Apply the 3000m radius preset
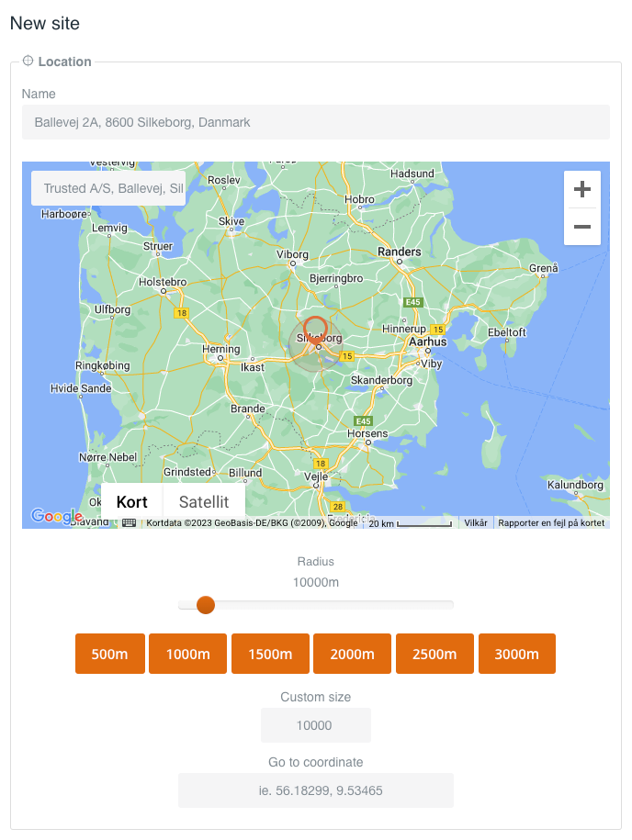Image resolution: width=632 pixels, height=840 pixels. click(516, 654)
